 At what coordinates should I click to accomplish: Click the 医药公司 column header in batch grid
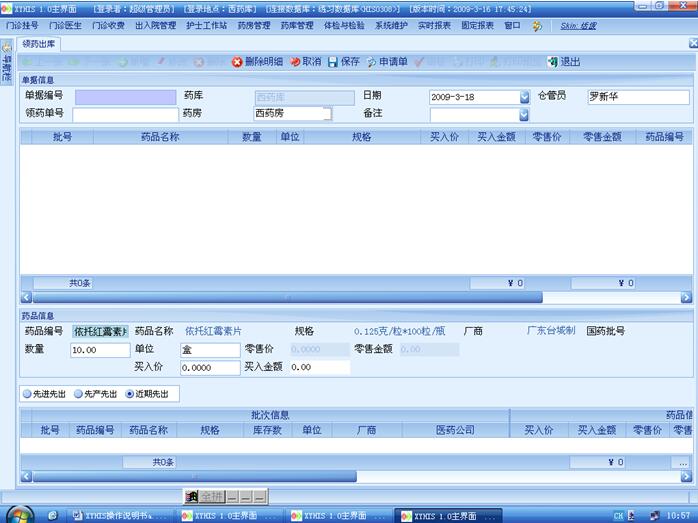point(455,430)
